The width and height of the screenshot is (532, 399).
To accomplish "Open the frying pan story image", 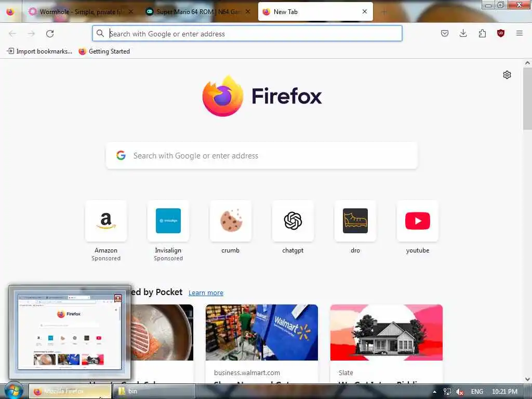I will point(162,332).
